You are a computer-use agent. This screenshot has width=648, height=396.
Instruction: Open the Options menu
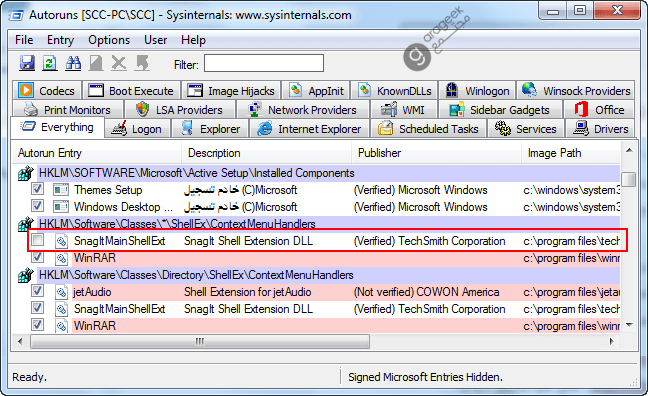[109, 40]
